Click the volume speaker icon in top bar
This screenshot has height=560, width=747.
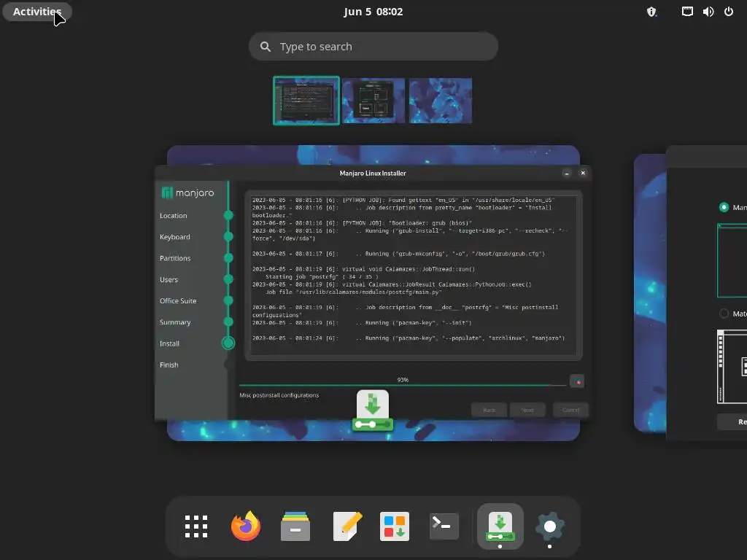tap(708, 12)
